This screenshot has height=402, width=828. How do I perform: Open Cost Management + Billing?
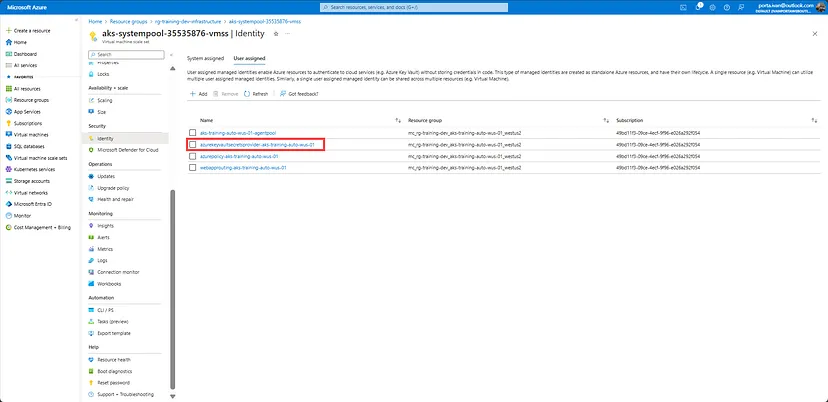pos(42,228)
